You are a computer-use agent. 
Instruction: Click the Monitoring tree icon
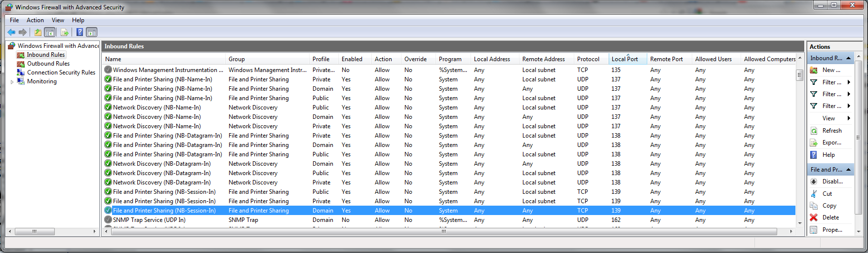pos(21,81)
